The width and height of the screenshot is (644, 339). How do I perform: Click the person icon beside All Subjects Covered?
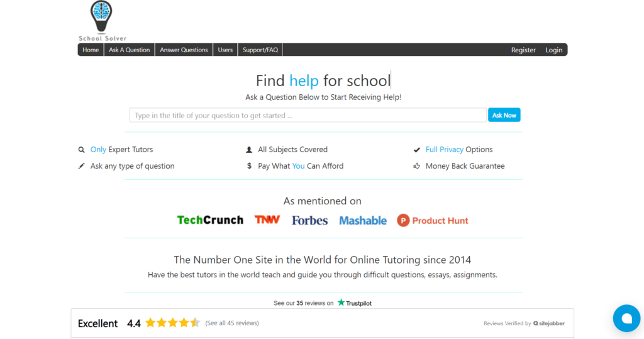pyautogui.click(x=249, y=150)
